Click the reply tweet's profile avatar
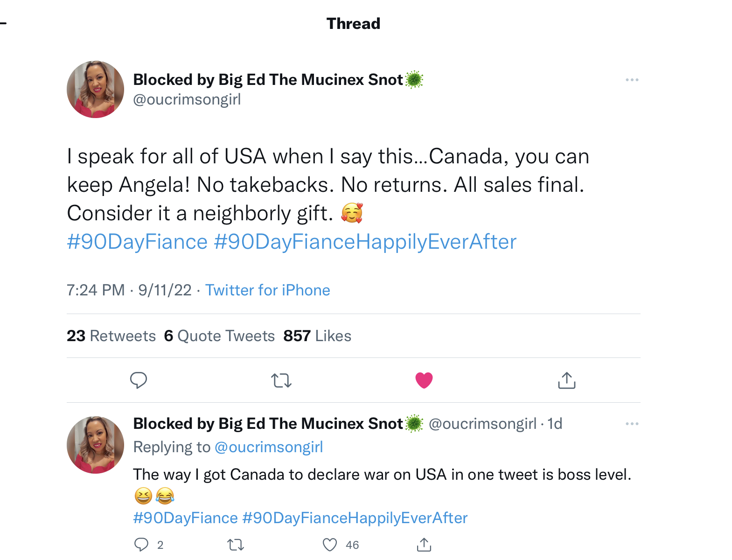 tap(96, 445)
